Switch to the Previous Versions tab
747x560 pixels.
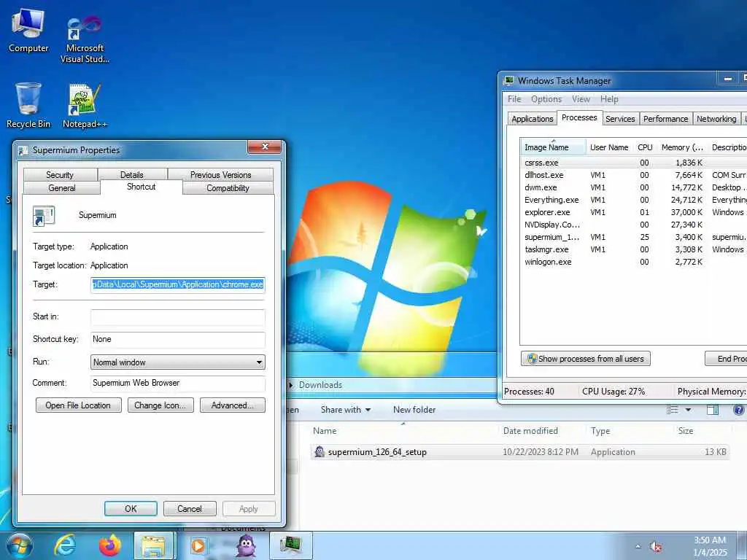pos(220,175)
